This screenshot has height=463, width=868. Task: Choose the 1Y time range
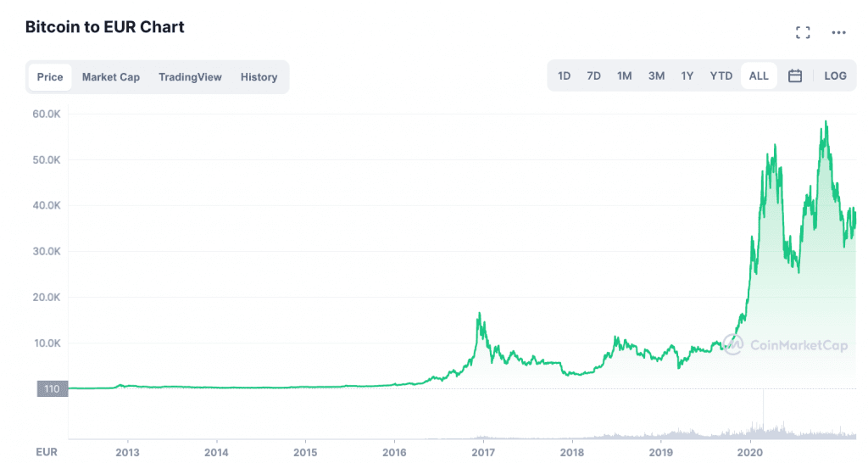(687, 75)
